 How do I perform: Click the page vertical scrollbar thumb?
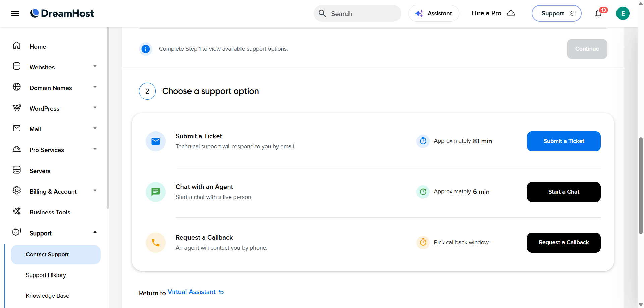click(x=641, y=185)
